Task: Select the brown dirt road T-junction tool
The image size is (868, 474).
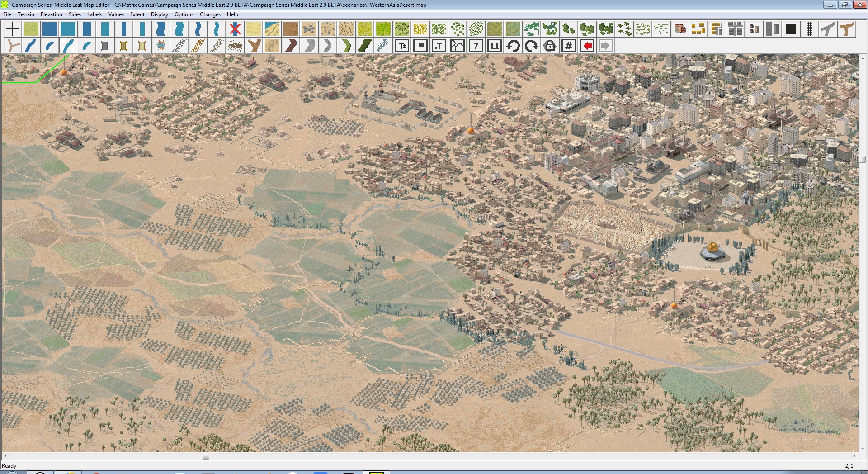Action: pos(846,29)
